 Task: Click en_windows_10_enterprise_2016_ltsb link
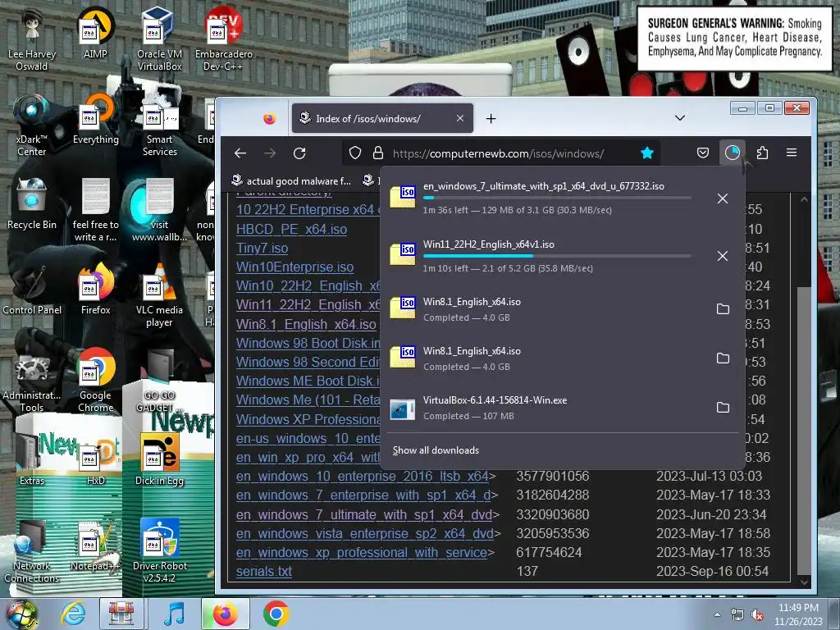[362, 477]
